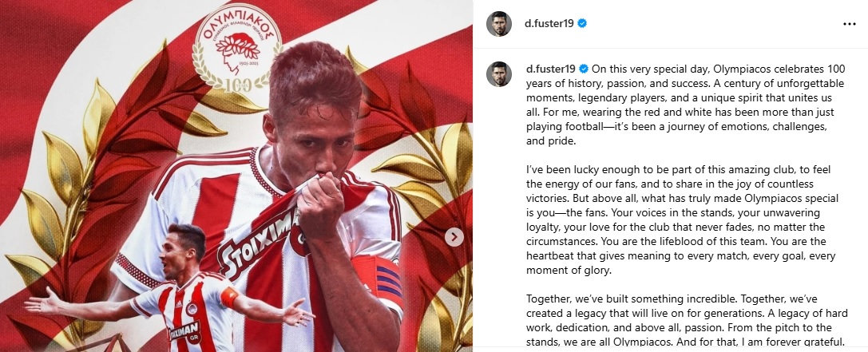Image resolution: width=868 pixels, height=352 pixels.
Task: Open the profile avatar beside the caption
Action: pyautogui.click(x=499, y=74)
